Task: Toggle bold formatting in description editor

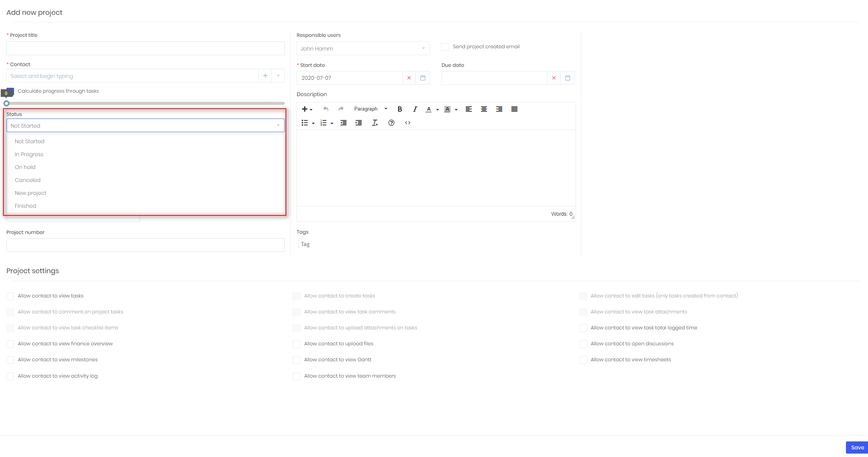Action: 400,109
